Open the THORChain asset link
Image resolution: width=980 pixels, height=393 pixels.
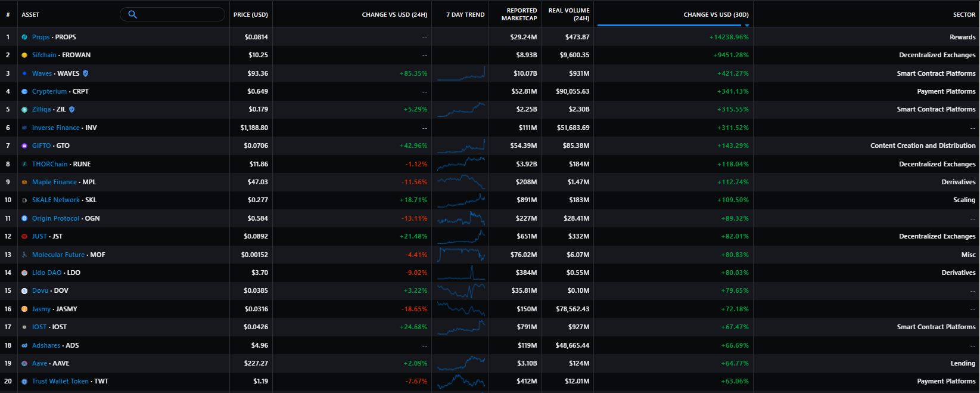tap(50, 164)
